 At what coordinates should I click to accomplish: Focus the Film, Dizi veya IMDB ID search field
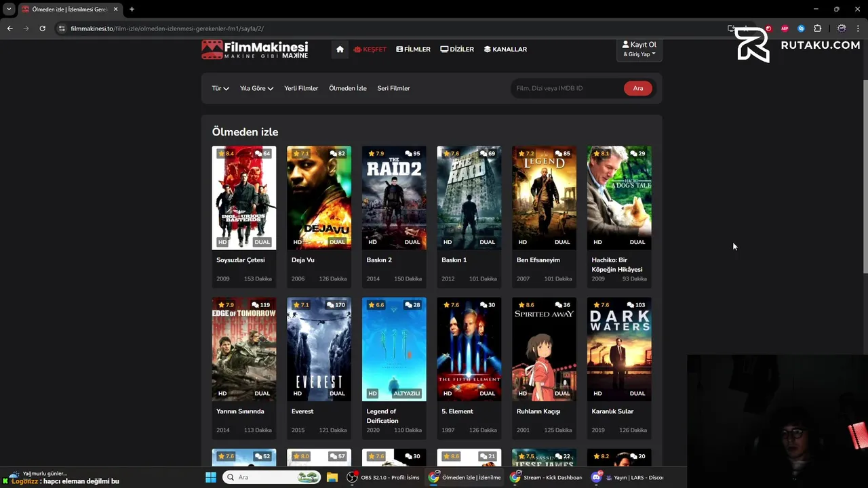[x=567, y=88]
